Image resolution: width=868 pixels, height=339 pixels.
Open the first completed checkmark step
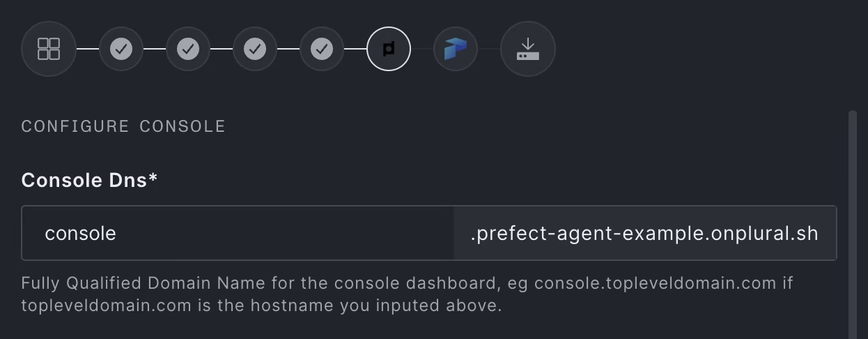tap(121, 49)
